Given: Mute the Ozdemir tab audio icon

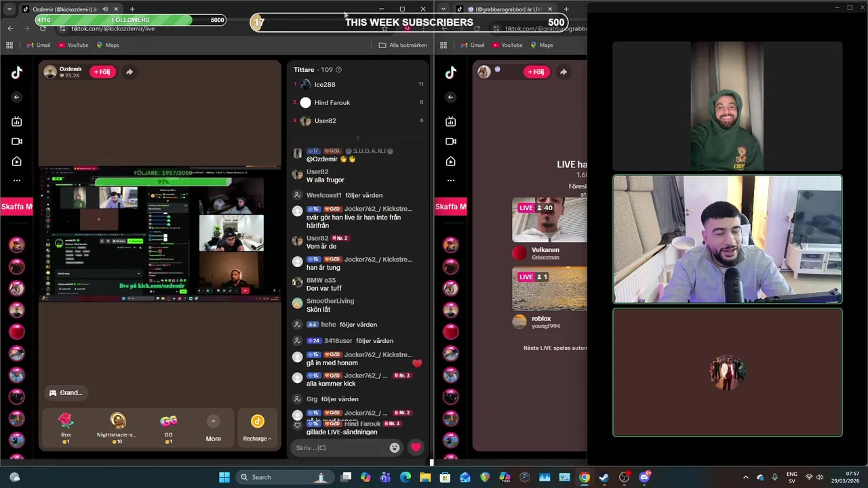Looking at the screenshot, I should click(x=105, y=9).
